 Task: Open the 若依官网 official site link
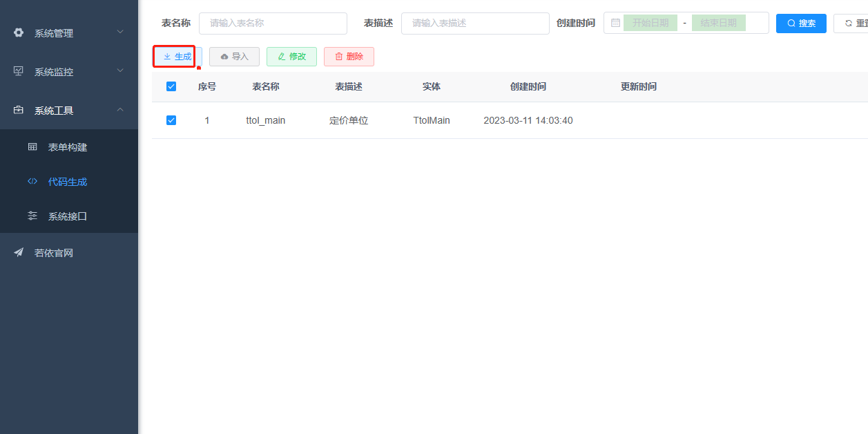click(69, 252)
